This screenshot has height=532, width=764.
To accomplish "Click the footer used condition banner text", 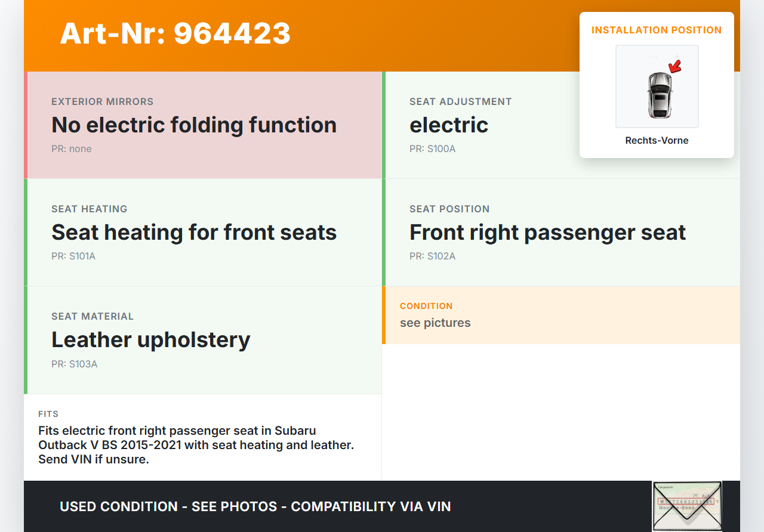I will tap(255, 507).
